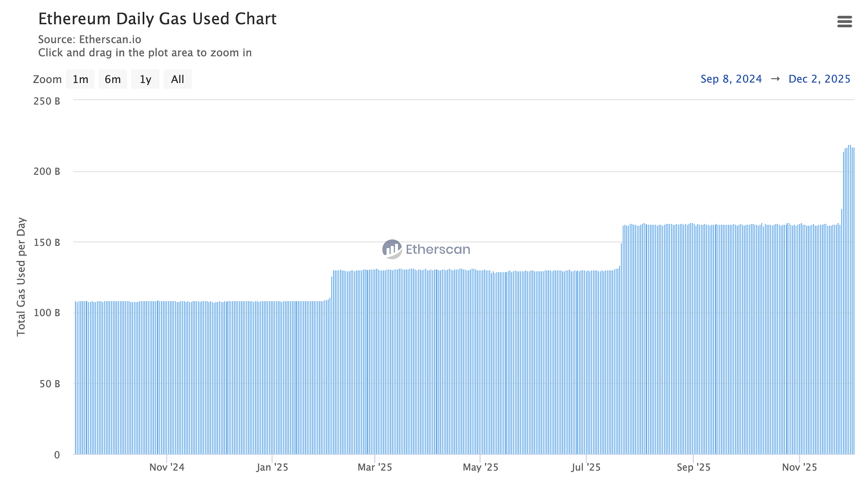This screenshot has height=490, width=868.
Task: Click the Ethereum Daily Gas Used Chart title
Action: tap(157, 19)
